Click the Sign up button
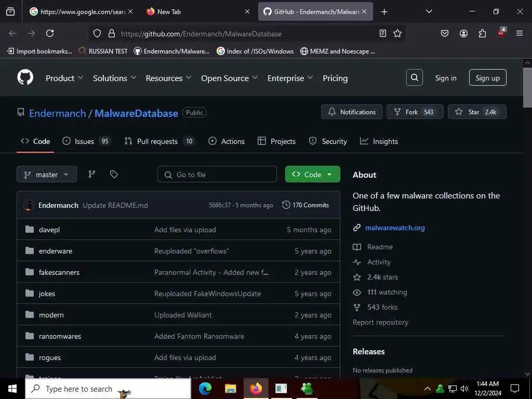Screen dimensions: 532x399 pos(487,78)
